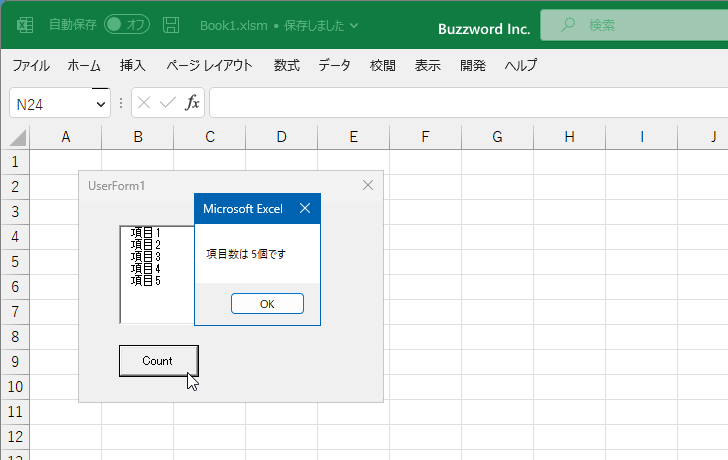Click the Excel app icon in title bar
728x460 pixels.
point(25,25)
